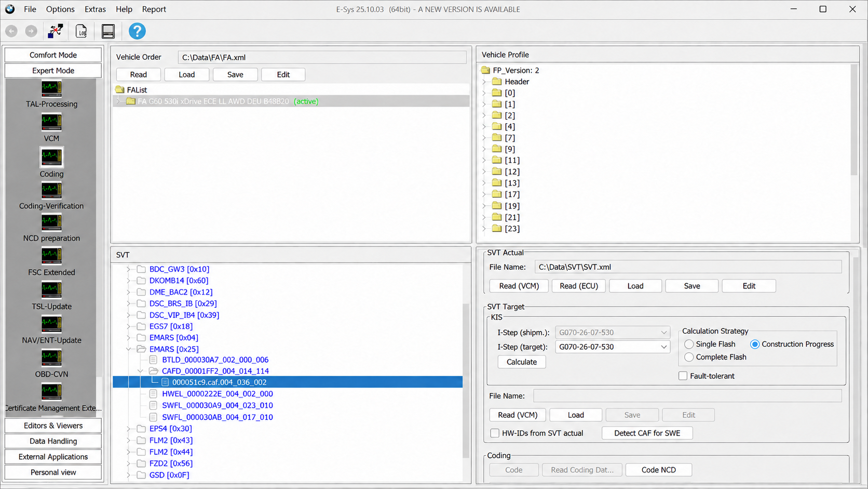Open NAV/ENT-Update module icon

51,324
